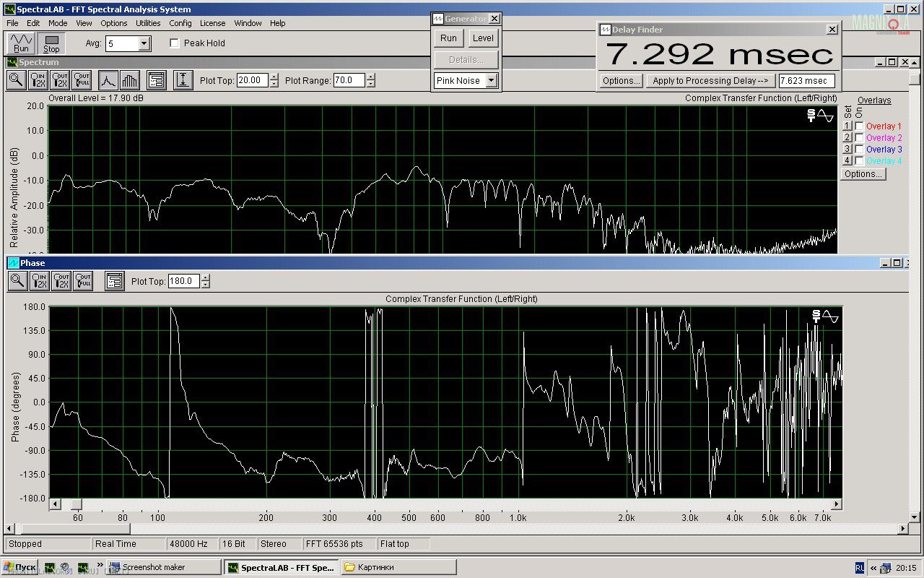Open the File menu

pos(12,23)
